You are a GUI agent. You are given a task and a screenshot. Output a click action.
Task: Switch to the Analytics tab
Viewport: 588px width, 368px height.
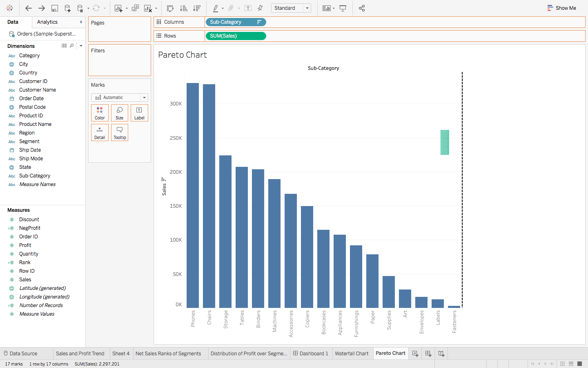(47, 22)
